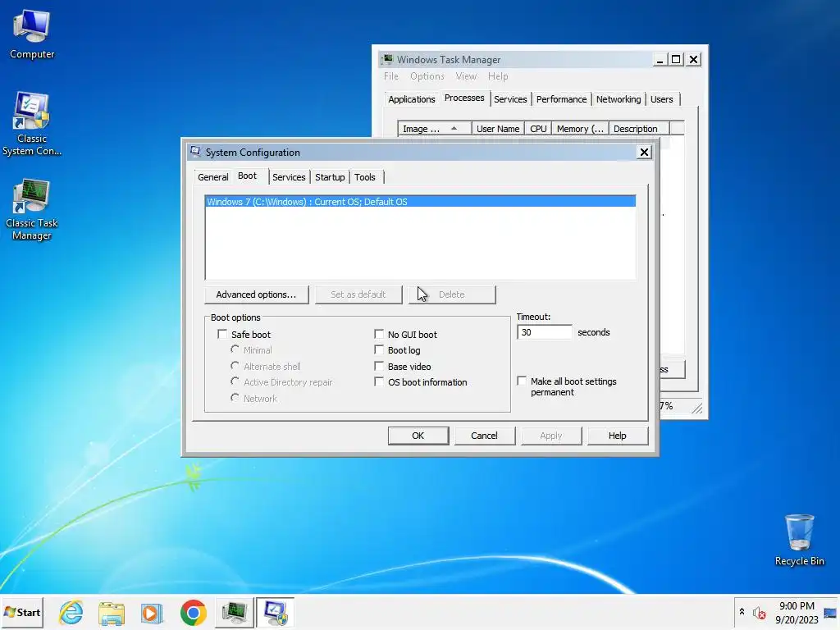Click Set as default button
Screen dimensions: 840x630
pos(358,294)
